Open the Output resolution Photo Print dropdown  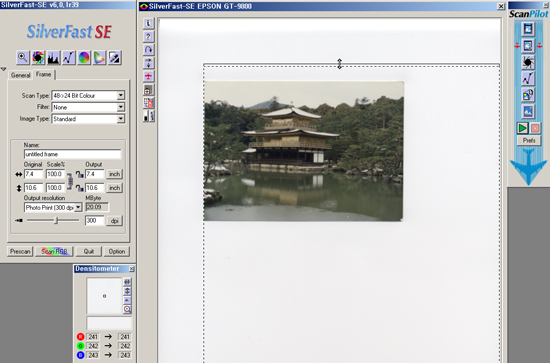78,208
